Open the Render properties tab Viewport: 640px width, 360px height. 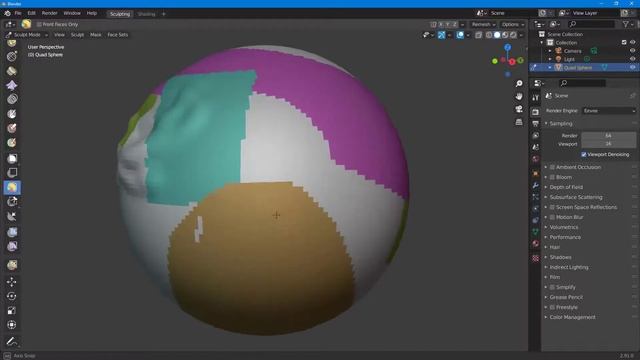point(536,112)
